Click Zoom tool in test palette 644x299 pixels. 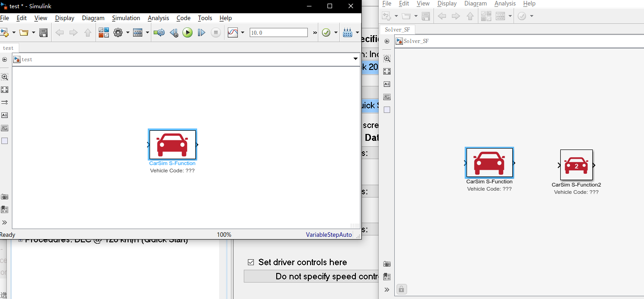[5, 77]
